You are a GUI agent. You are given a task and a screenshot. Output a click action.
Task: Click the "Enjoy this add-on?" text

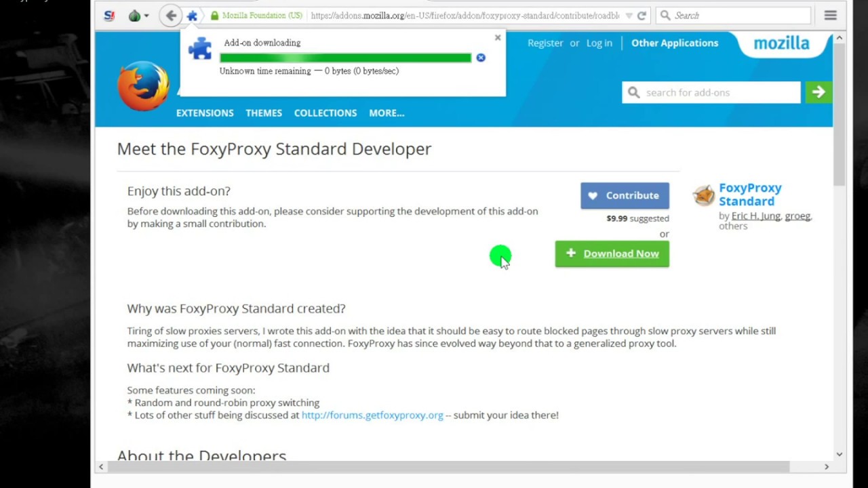[179, 191]
